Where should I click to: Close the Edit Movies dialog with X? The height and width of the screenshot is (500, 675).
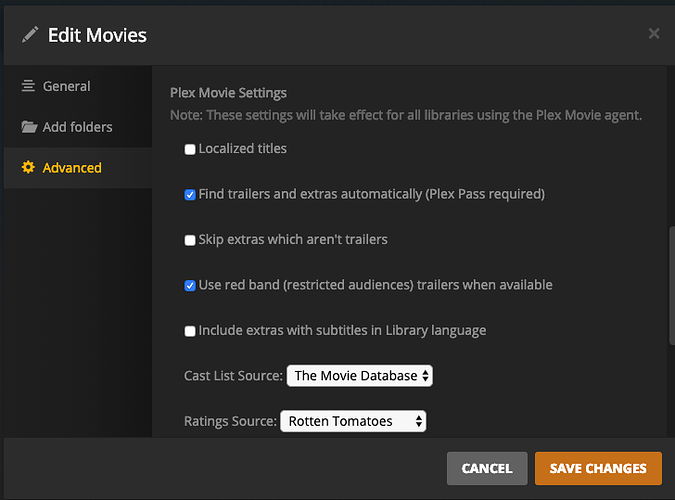point(653,33)
